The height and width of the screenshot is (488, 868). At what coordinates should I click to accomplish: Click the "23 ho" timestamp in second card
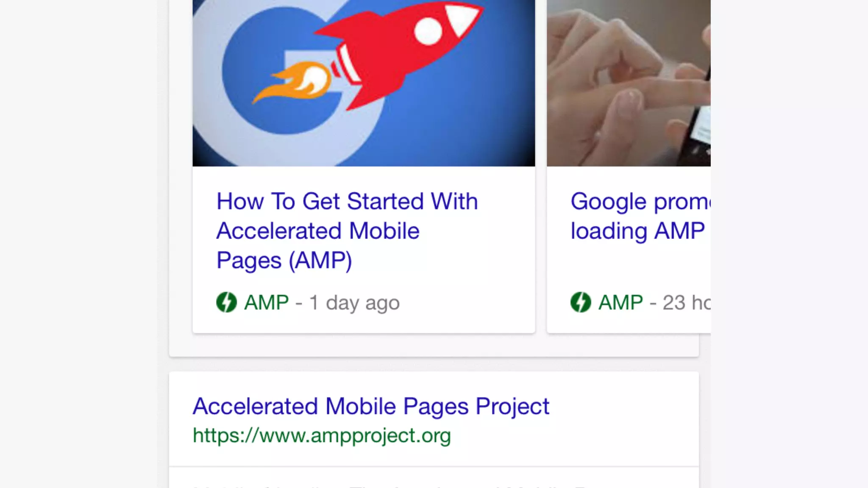coord(687,303)
